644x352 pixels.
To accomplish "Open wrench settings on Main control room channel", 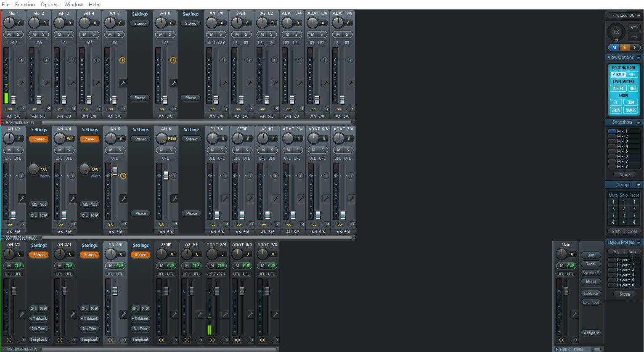I will click(575, 314).
